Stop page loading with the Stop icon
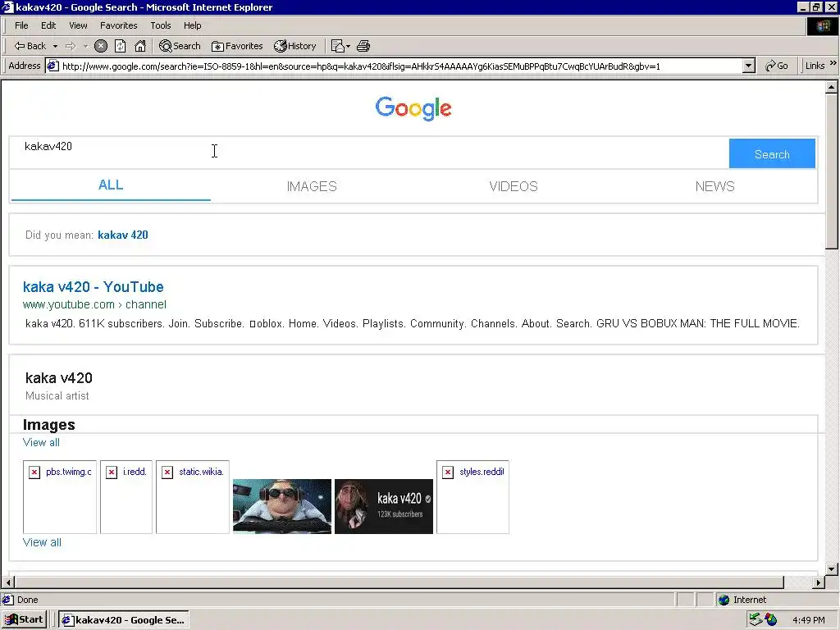The image size is (840, 630). pos(101,46)
